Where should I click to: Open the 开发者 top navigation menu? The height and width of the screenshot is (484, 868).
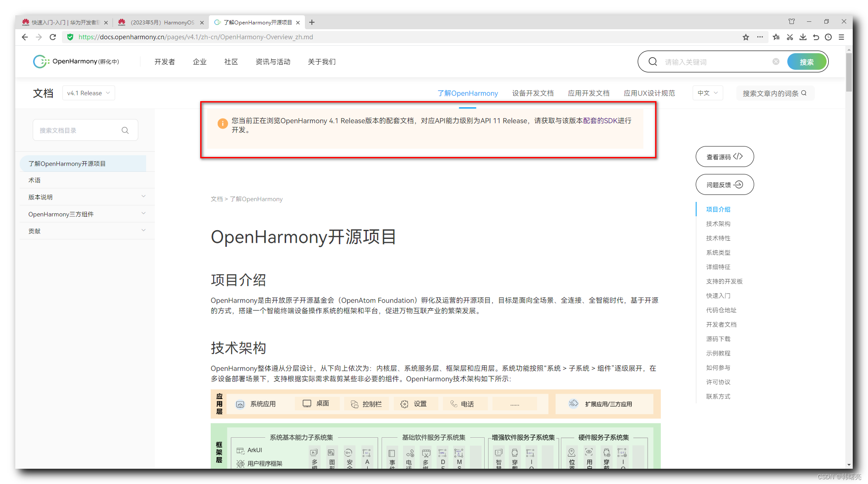point(164,62)
